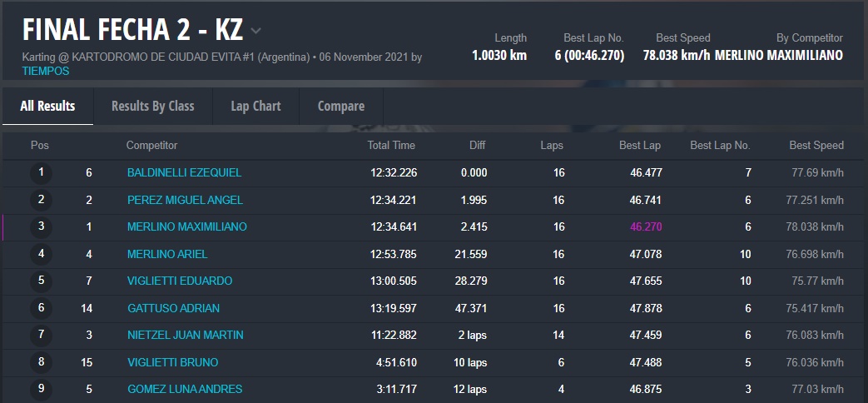The height and width of the screenshot is (403, 868).
Task: Click the position 1 circle badge
Action: 40,173
